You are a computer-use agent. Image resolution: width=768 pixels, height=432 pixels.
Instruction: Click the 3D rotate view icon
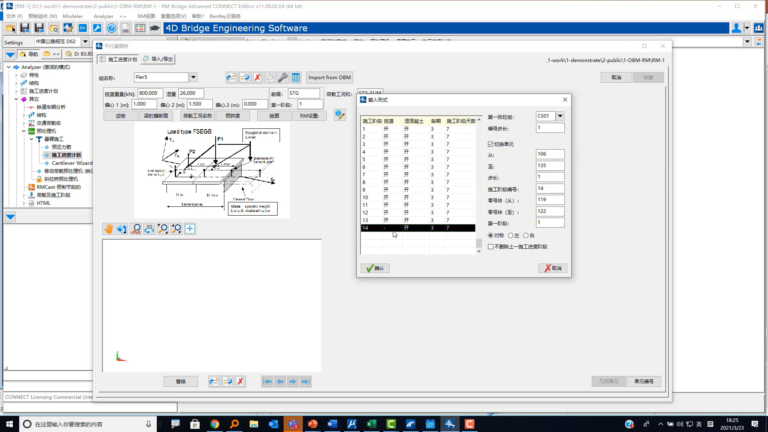(x=149, y=229)
